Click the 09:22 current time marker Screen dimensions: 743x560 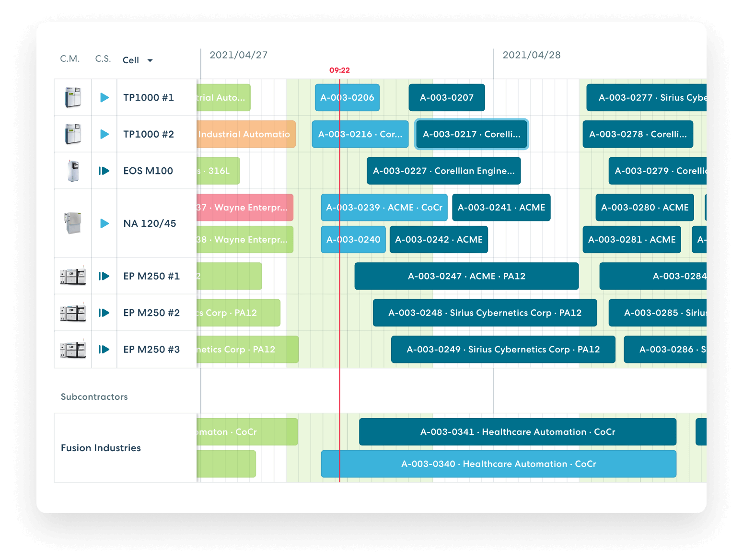click(x=339, y=70)
